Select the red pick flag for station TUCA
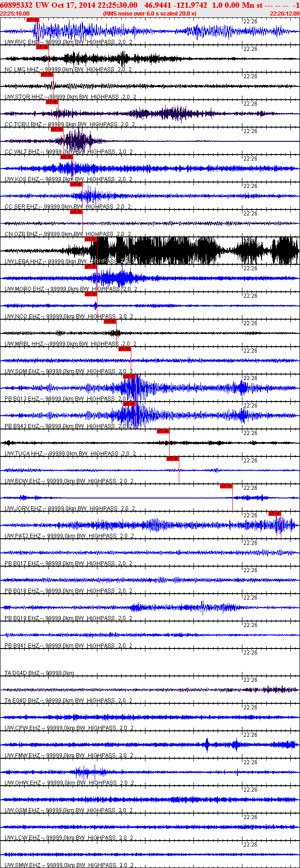The width and height of the screenshot is (300, 868). tap(163, 431)
